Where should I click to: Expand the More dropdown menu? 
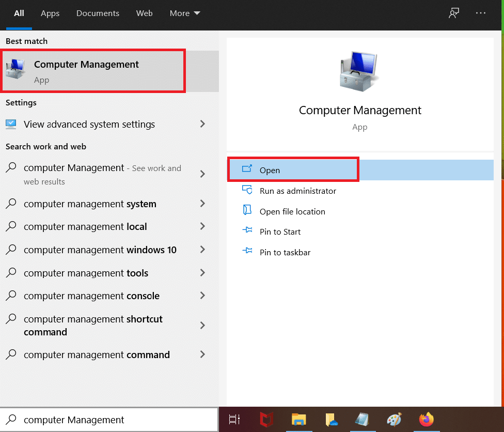tap(184, 13)
